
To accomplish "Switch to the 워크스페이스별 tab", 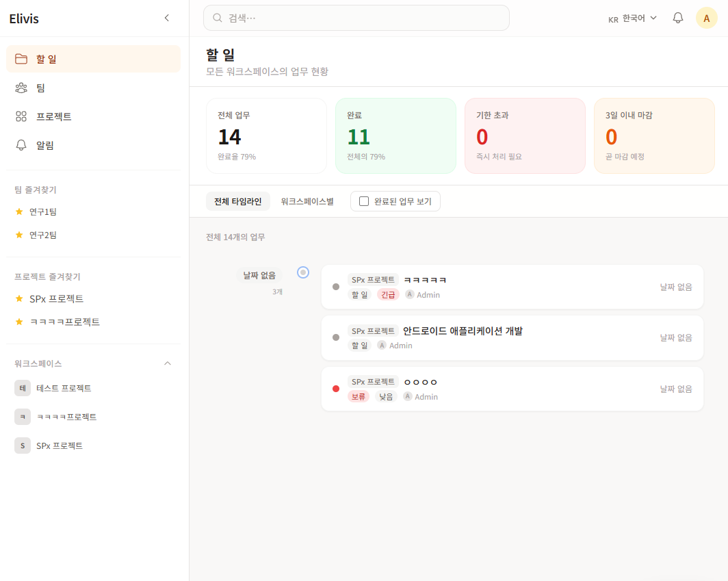I will pyautogui.click(x=307, y=201).
